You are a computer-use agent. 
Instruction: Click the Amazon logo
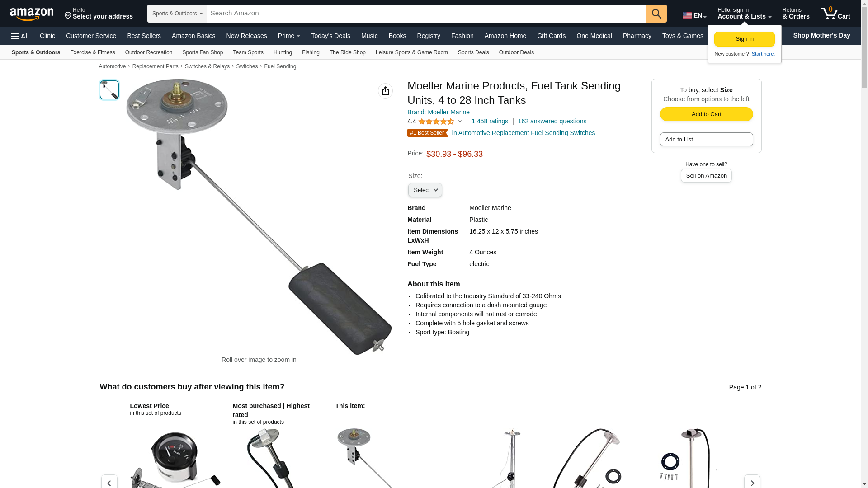coord(32,14)
